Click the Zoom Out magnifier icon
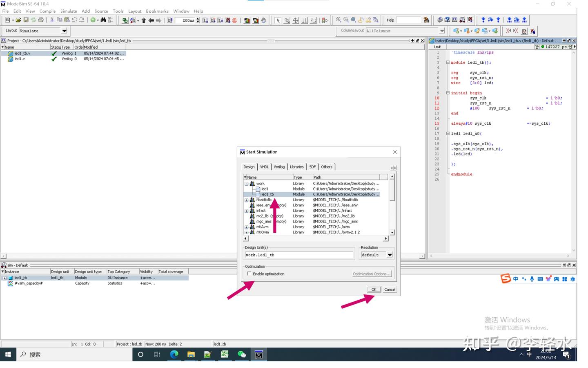The image size is (588, 368). (346, 20)
